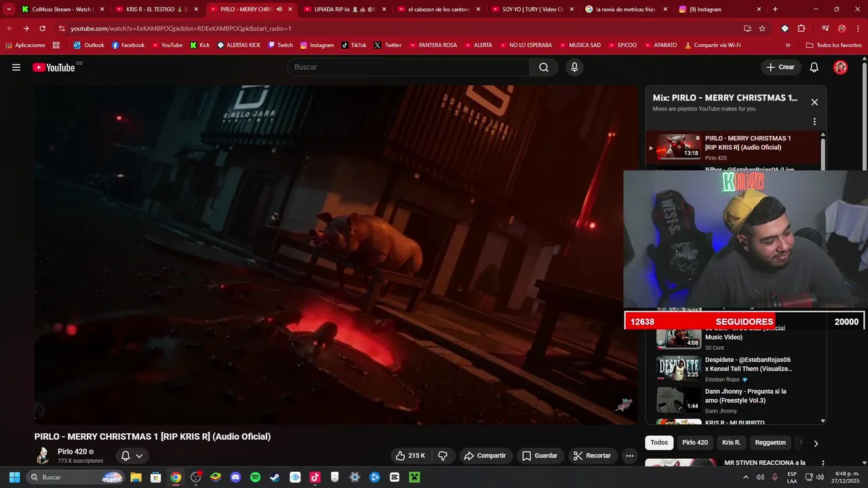Reload the current page

(x=42, y=28)
